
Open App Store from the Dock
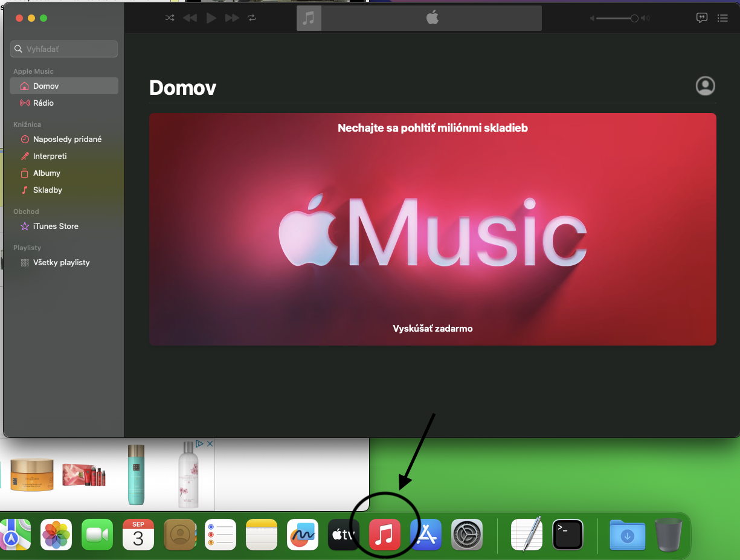[426, 535]
